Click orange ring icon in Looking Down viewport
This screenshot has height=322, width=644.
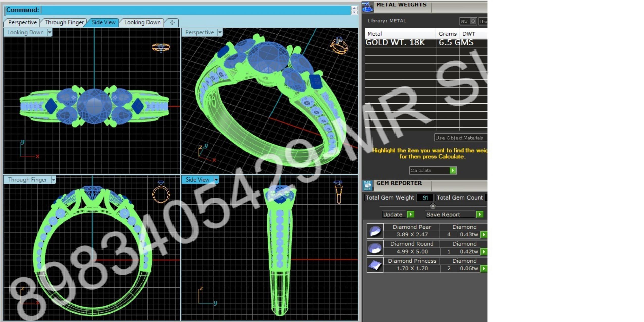pyautogui.click(x=161, y=47)
